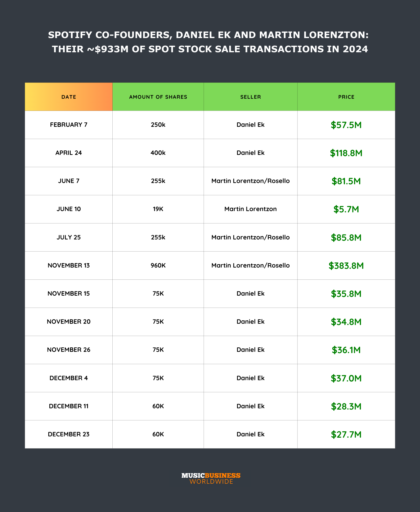The width and height of the screenshot is (420, 512).
Task: Select the AMOUNT OF SHARES column header
Action: tap(158, 97)
